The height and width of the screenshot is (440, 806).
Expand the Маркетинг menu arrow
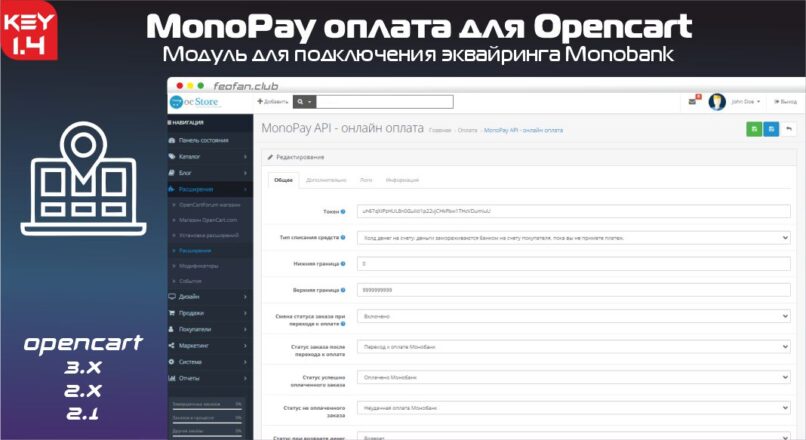click(x=245, y=345)
